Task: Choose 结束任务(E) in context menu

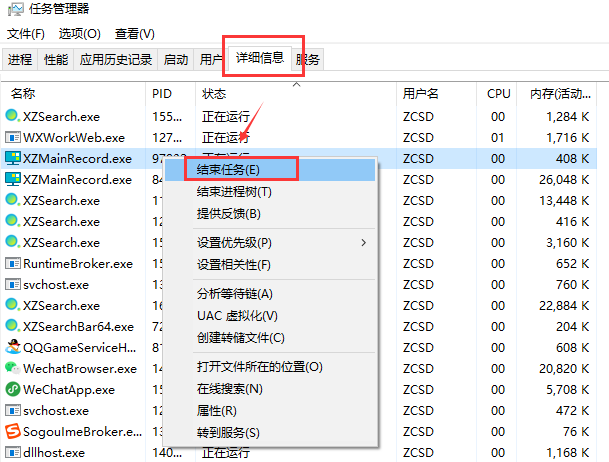Action: 270,170
